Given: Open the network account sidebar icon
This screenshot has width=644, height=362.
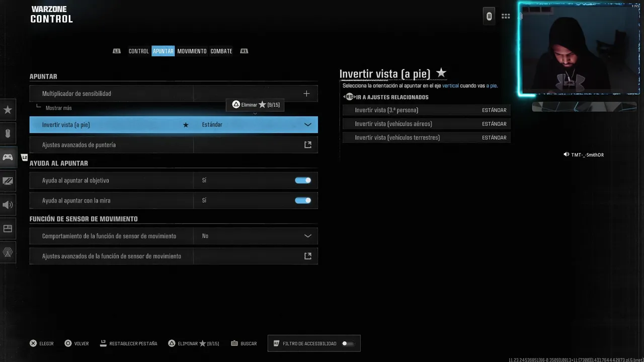Looking at the screenshot, I should pos(8,252).
